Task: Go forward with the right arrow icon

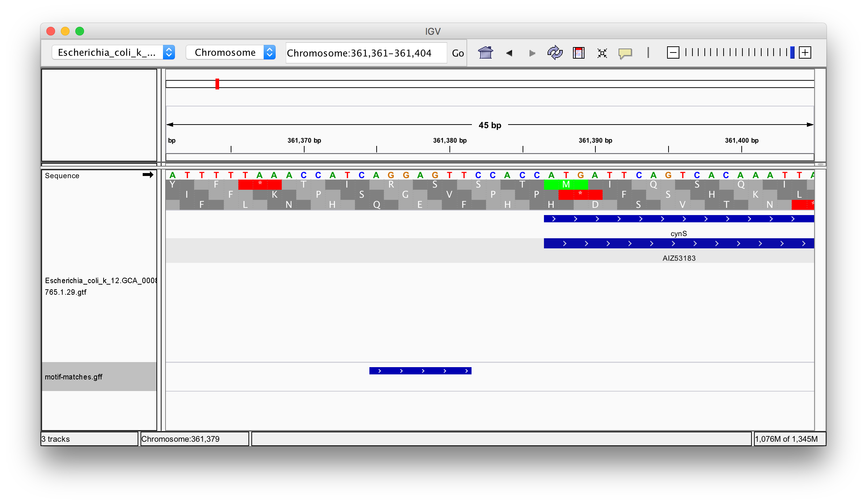Action: coord(532,53)
